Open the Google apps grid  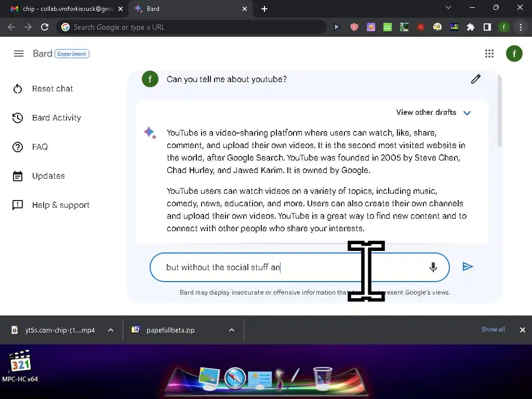click(489, 54)
